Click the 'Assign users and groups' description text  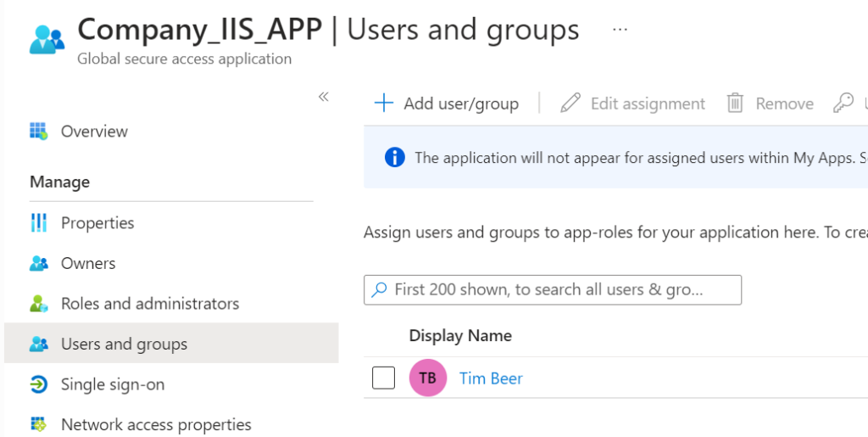[x=615, y=232]
